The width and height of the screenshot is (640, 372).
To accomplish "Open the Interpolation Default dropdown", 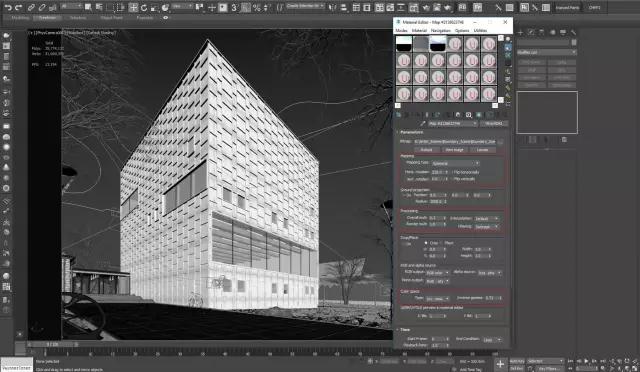I will (486, 218).
